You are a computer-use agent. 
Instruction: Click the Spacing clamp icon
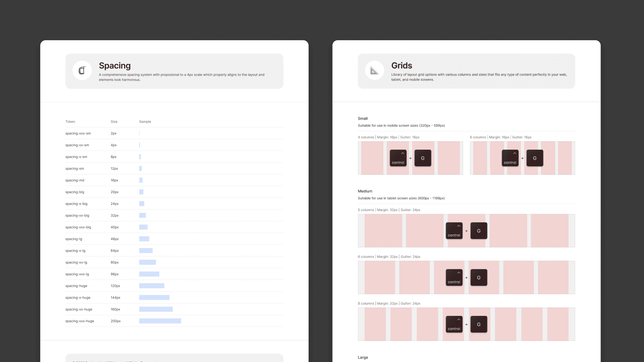82,70
